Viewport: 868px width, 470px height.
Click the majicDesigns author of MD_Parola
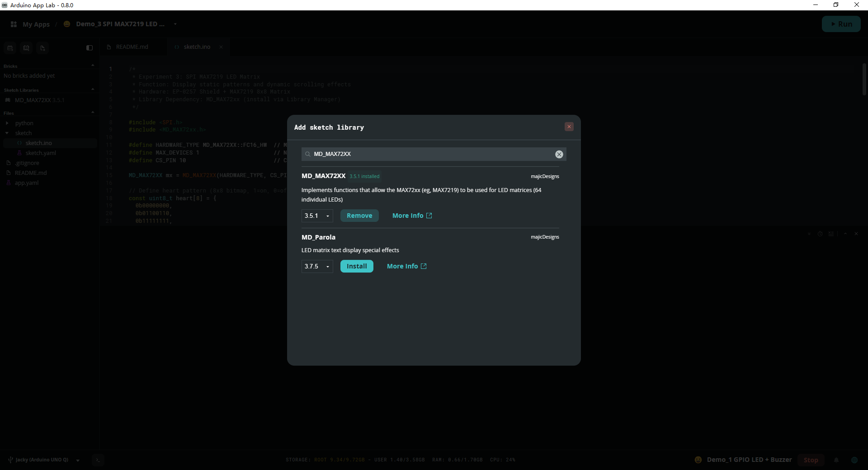point(545,237)
